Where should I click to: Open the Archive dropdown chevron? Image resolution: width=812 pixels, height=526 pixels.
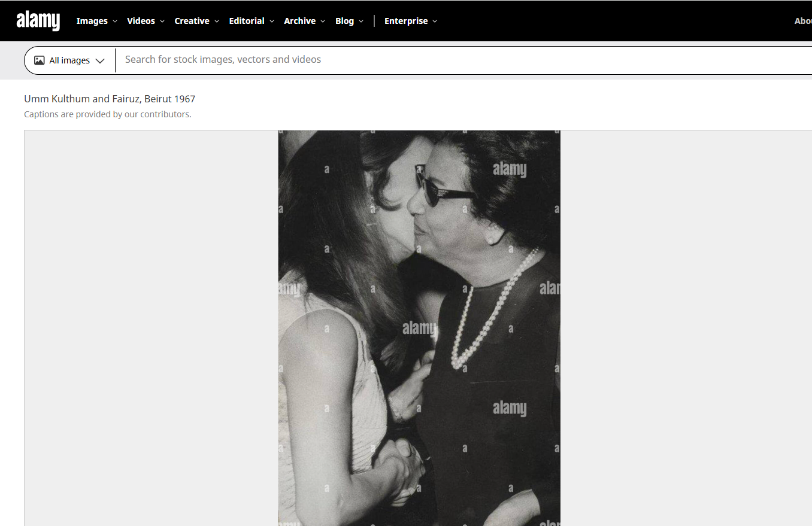click(323, 21)
